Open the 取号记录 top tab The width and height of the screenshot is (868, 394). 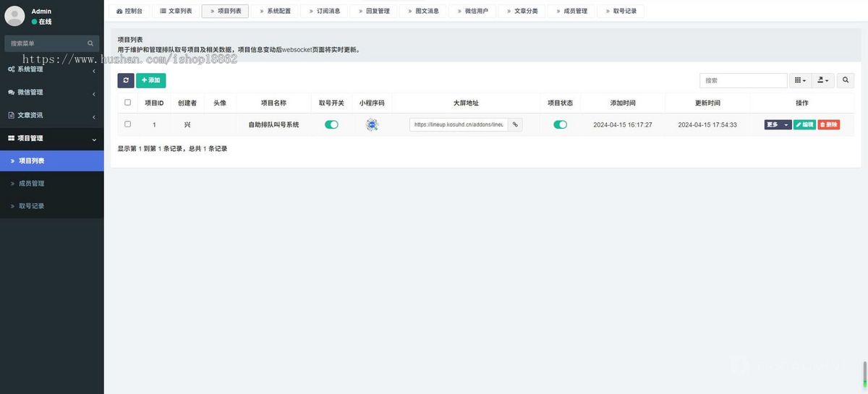coord(620,11)
